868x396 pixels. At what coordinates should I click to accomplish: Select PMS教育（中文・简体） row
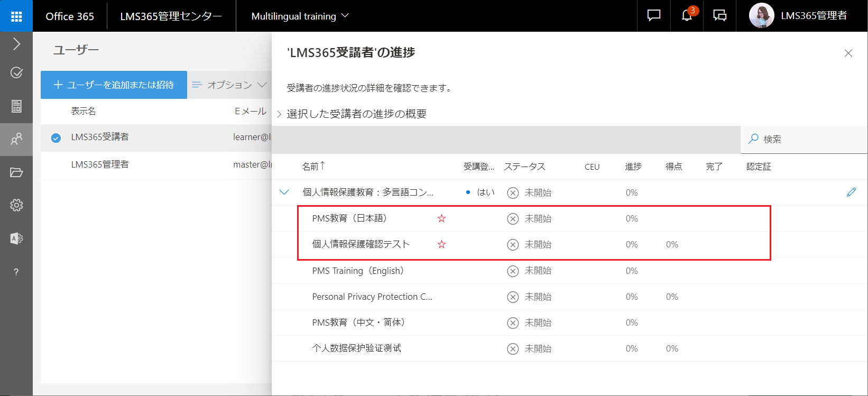point(570,323)
